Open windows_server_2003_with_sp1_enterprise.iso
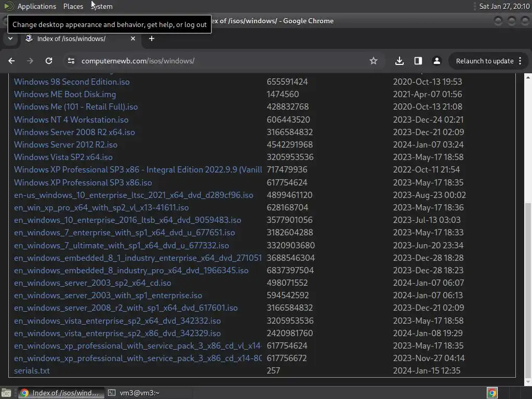 click(108, 296)
